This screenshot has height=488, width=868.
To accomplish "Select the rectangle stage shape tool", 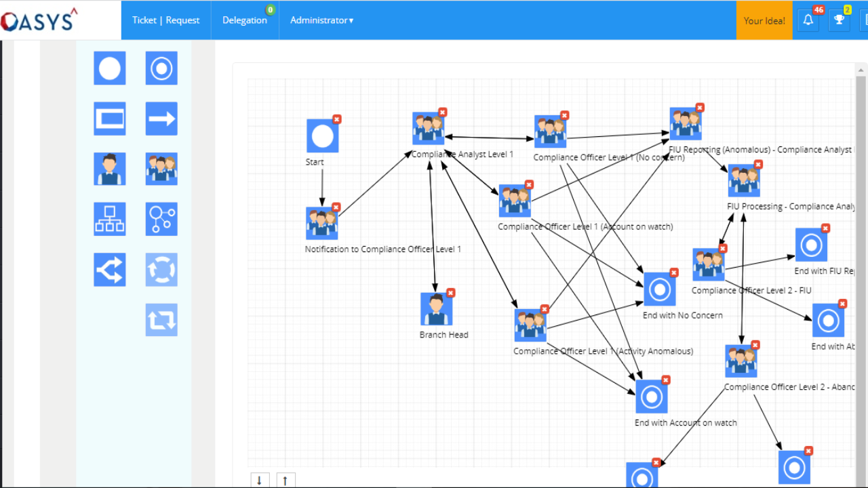I will coord(109,118).
